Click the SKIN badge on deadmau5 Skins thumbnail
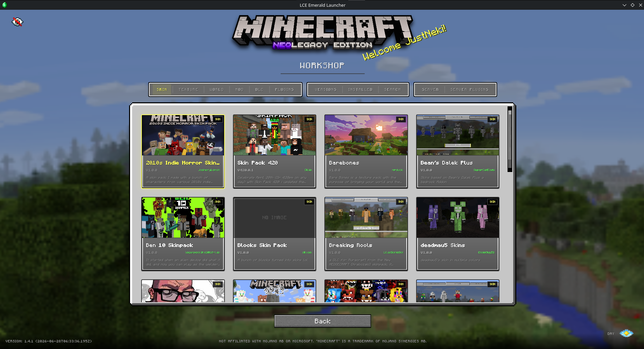 (x=492, y=202)
